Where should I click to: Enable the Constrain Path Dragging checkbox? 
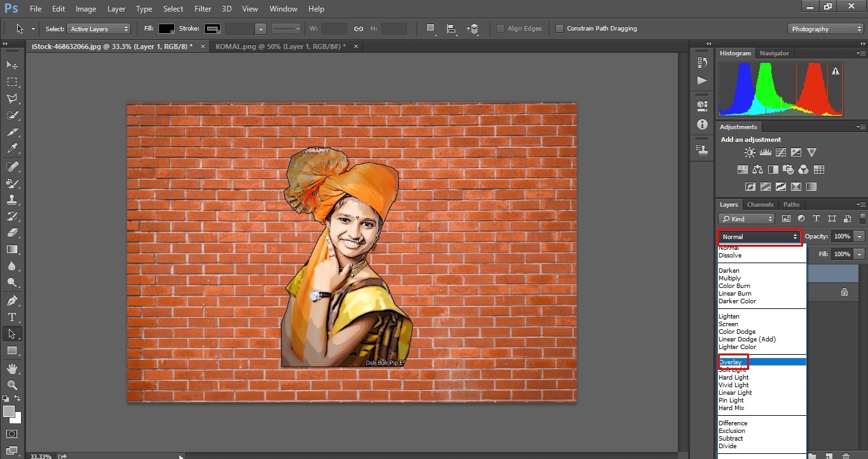coord(560,29)
